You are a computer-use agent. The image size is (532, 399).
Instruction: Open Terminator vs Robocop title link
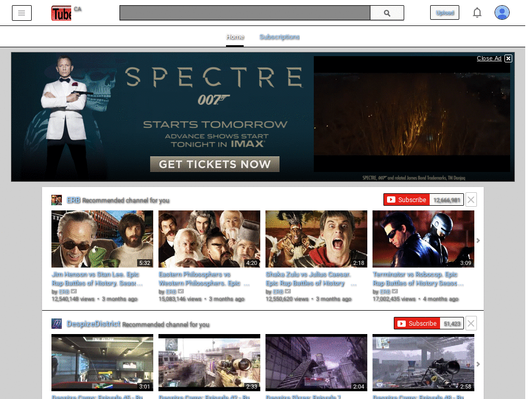click(x=417, y=278)
